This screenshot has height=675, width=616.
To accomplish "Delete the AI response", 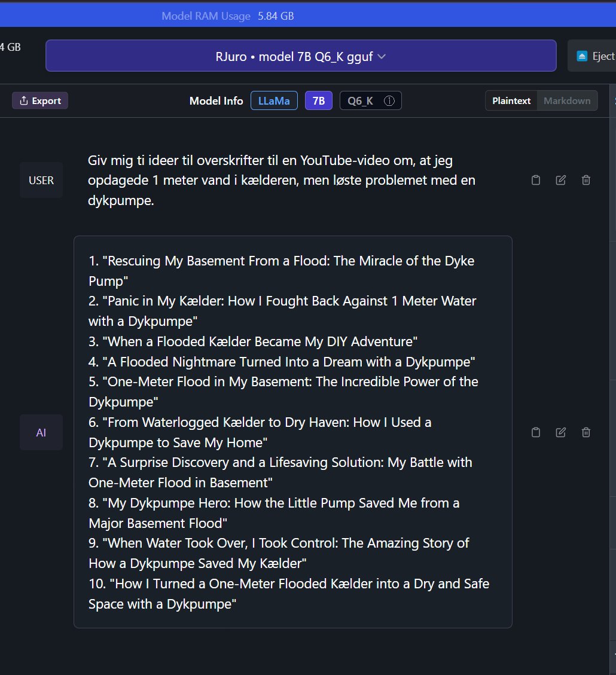I will tap(586, 432).
